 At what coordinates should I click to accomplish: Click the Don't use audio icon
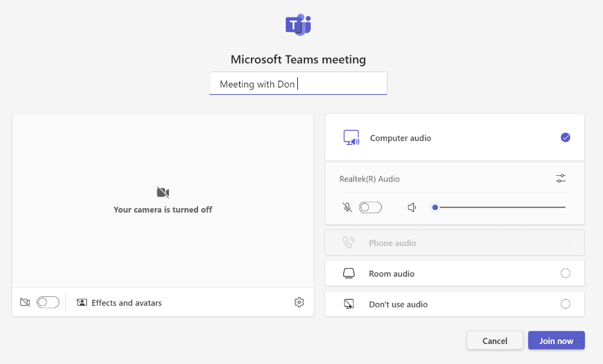349,304
